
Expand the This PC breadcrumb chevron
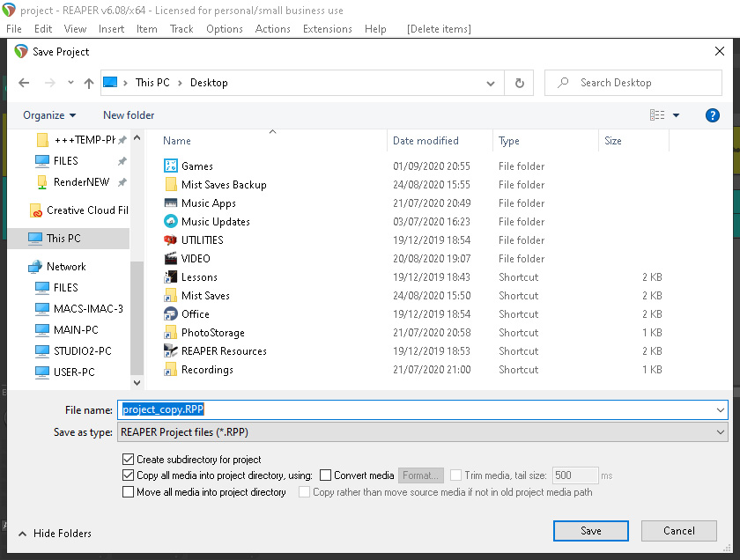click(x=125, y=83)
